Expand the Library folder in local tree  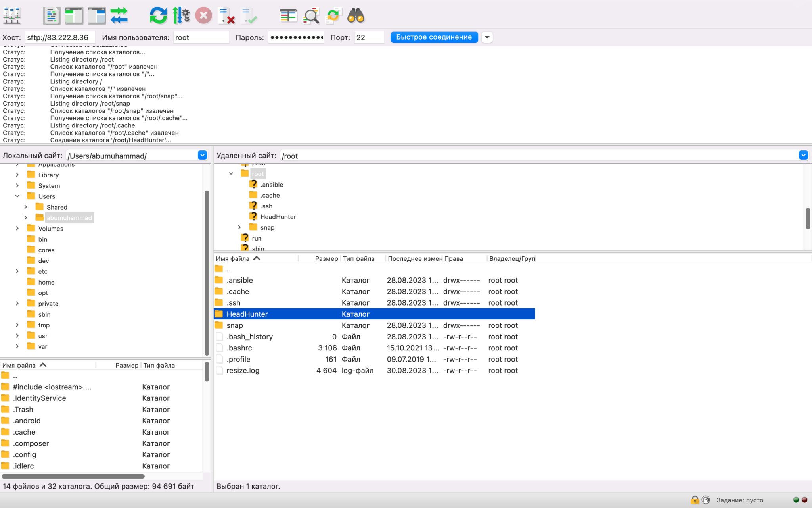coord(17,175)
